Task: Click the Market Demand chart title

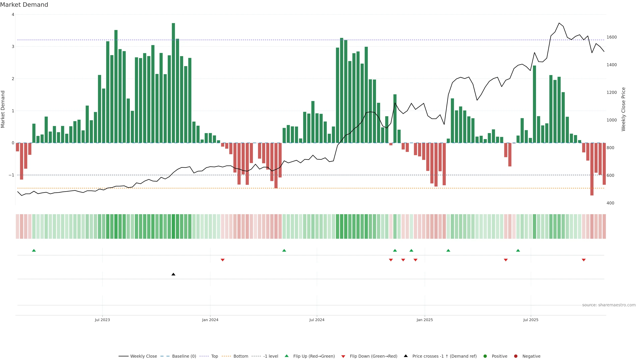Action: pos(24,5)
